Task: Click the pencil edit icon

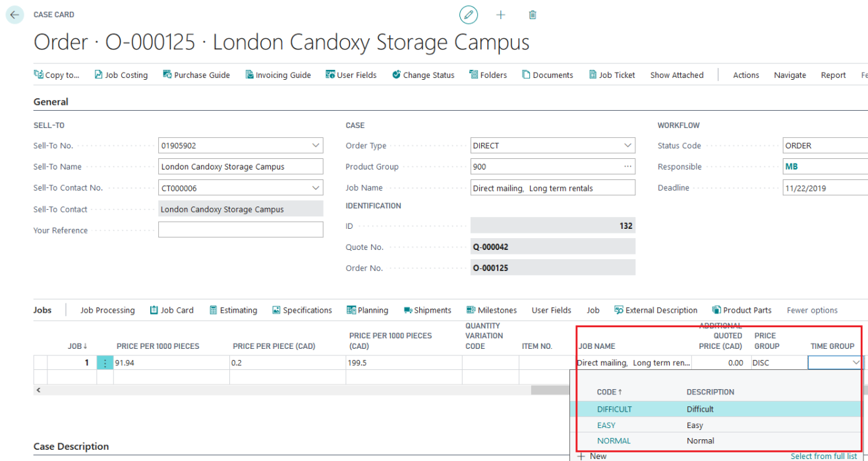Action: [x=468, y=15]
